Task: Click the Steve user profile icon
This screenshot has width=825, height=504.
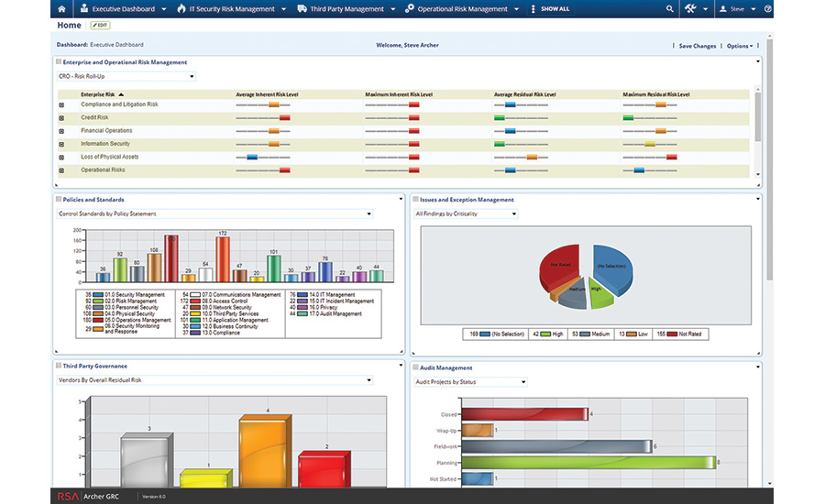Action: (723, 8)
